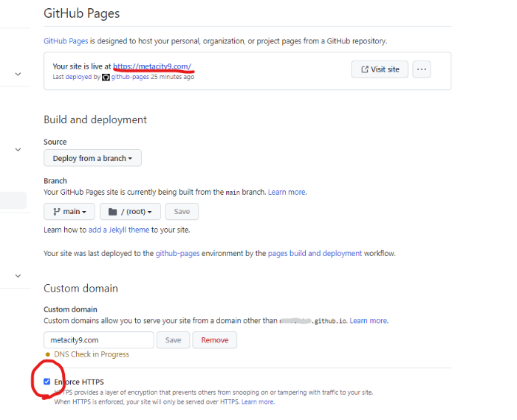The height and width of the screenshot is (420, 517).
Task: Click Learn more beside Enforce HTTPS description
Action: (x=257, y=402)
